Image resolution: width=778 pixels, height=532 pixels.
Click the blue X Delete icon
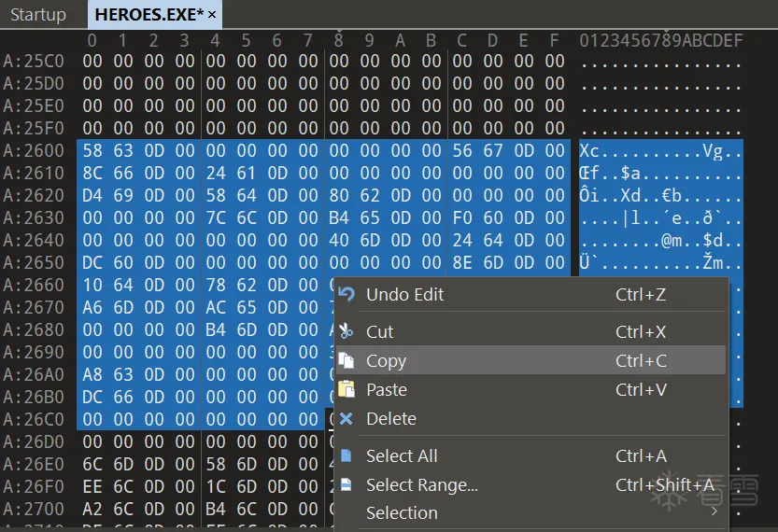[x=347, y=419]
